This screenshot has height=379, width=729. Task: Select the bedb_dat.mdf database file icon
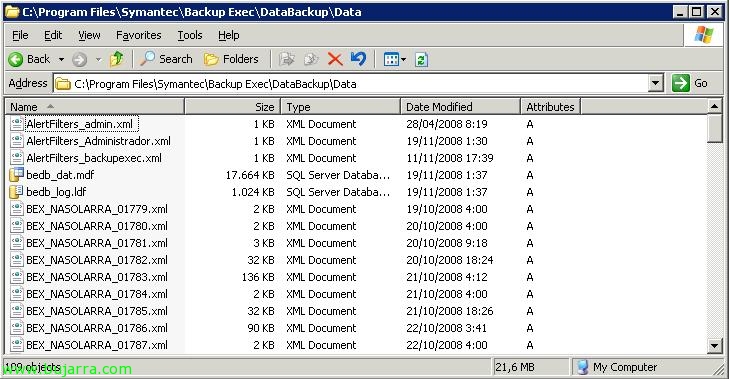click(17, 175)
